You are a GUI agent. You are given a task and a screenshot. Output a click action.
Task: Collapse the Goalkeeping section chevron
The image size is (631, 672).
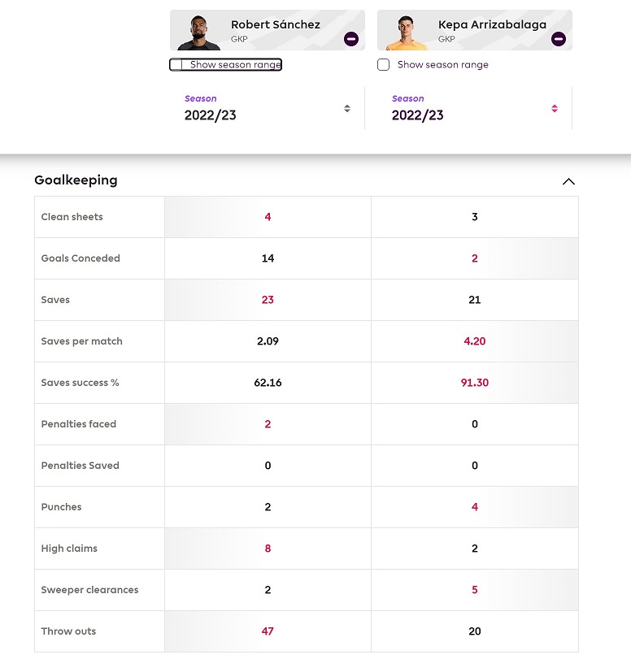[568, 181]
